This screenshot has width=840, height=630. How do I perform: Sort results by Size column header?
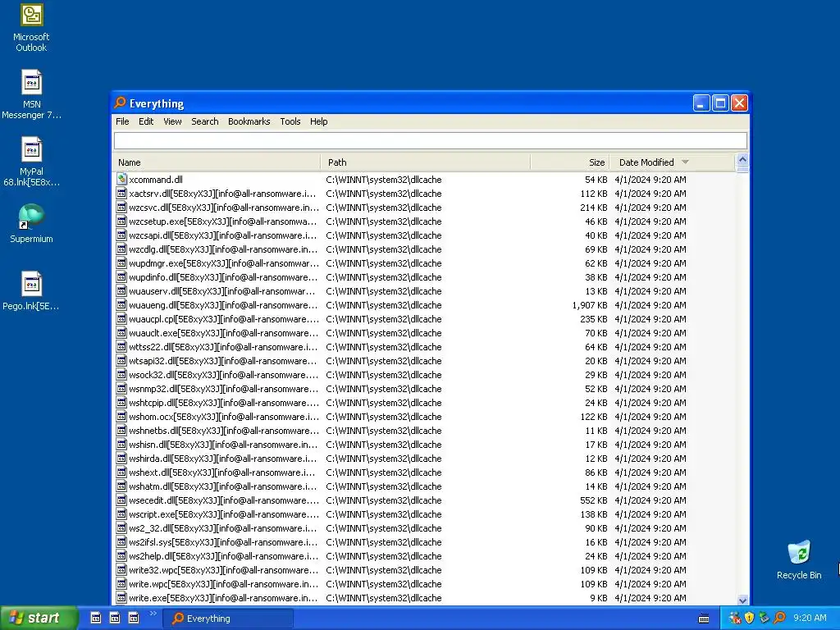pos(570,162)
